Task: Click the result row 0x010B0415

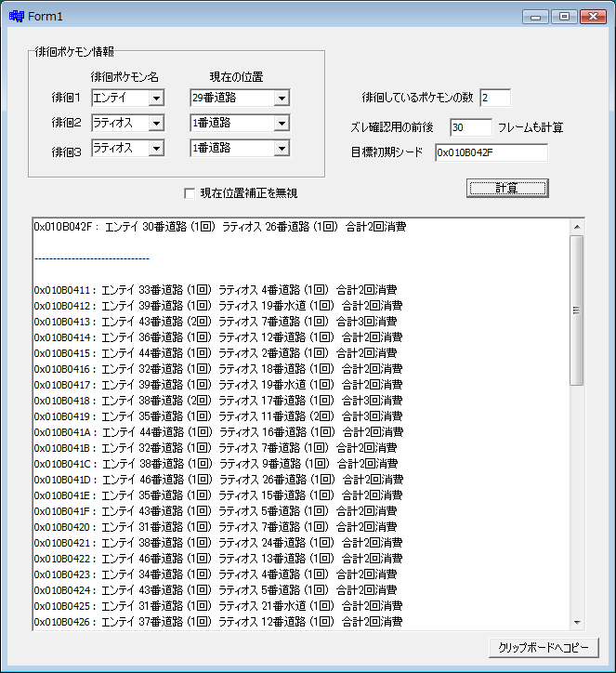Action: click(x=216, y=353)
